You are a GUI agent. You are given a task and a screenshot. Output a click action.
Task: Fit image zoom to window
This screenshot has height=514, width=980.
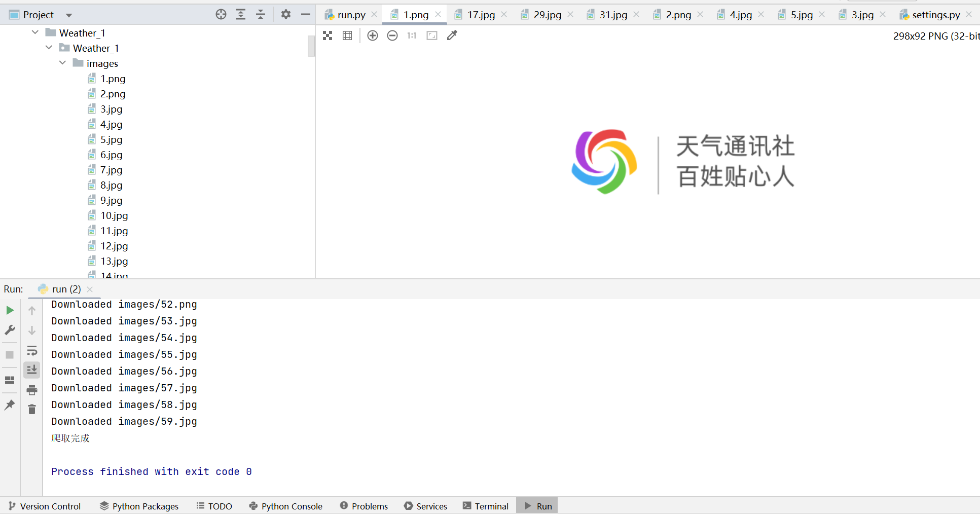pyautogui.click(x=432, y=35)
